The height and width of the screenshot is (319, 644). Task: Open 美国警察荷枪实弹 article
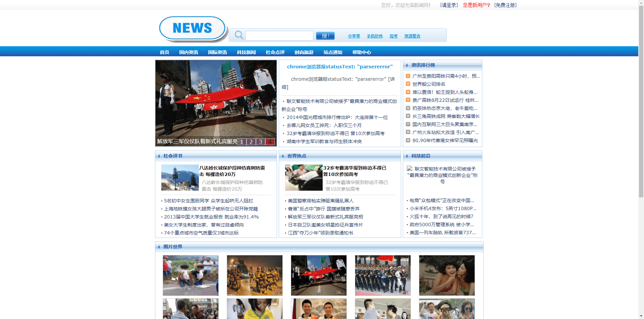[x=321, y=201]
